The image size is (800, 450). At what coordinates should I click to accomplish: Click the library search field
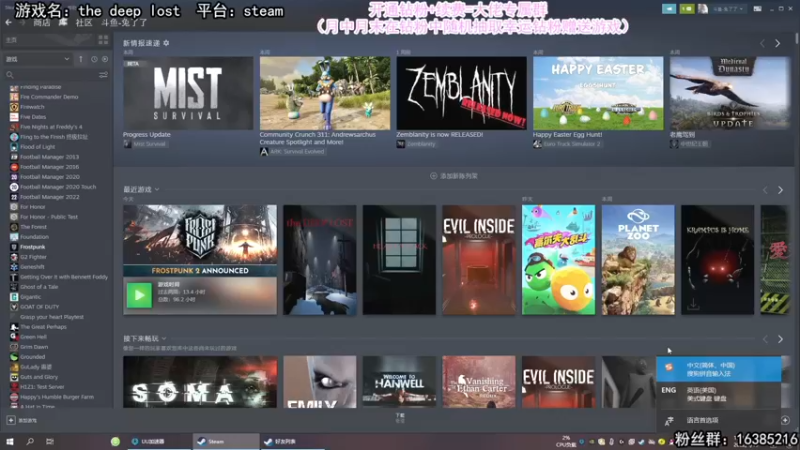coord(51,75)
